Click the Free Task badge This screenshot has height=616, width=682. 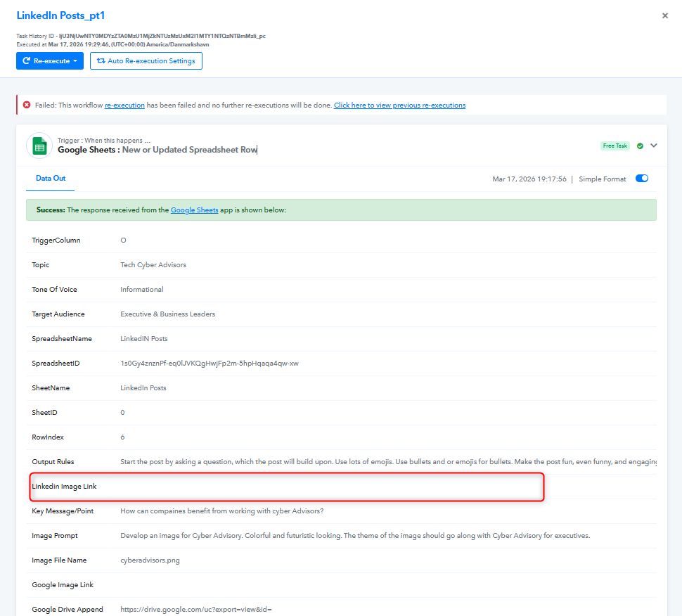point(615,146)
